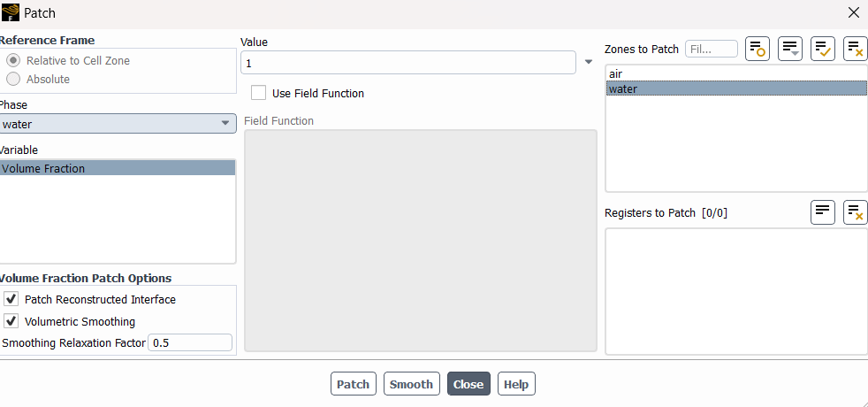Click the Fluent logo in title bar

click(x=11, y=12)
